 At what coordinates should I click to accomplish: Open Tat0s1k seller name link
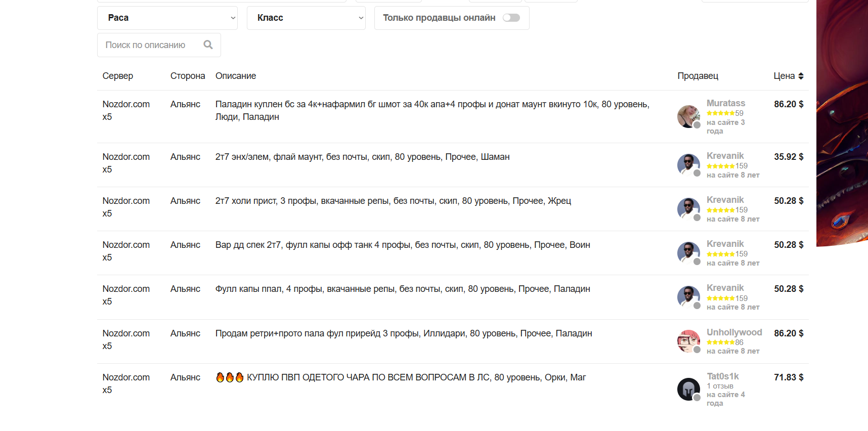click(x=723, y=376)
